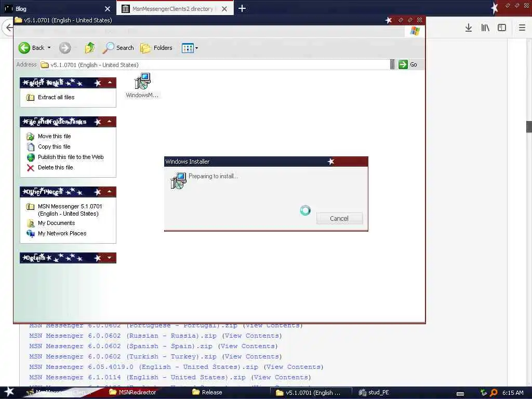Click the star Start button on taskbar

coord(9,392)
